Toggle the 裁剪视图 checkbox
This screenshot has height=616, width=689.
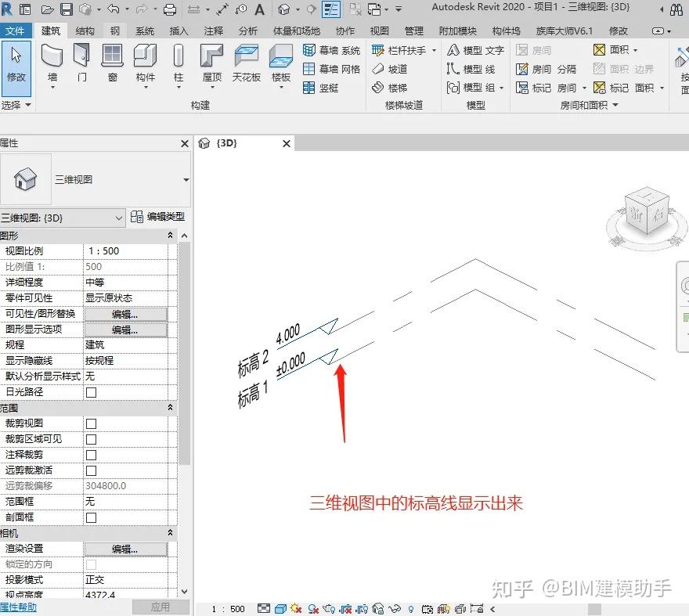[91, 423]
